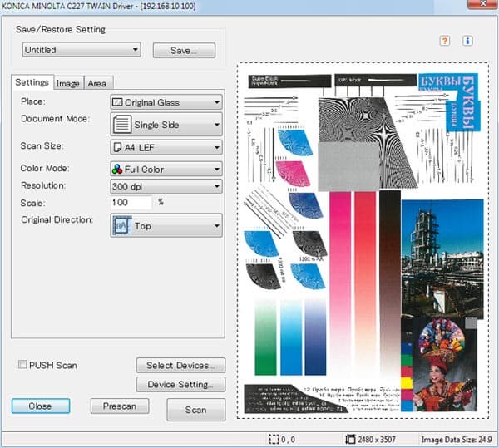Enable the PUSH Scan checkbox
This screenshot has width=499, height=448.
tap(22, 364)
